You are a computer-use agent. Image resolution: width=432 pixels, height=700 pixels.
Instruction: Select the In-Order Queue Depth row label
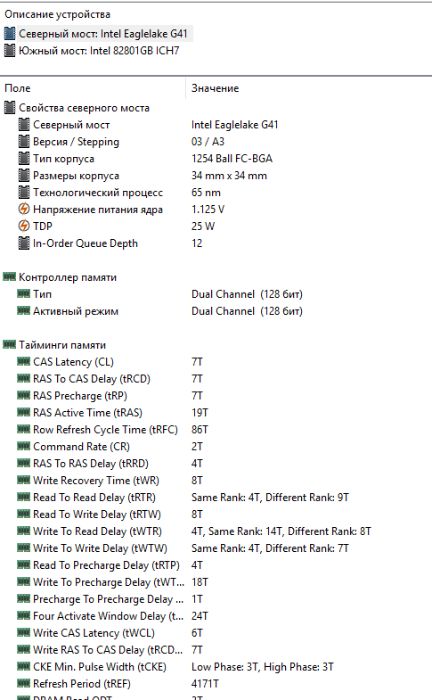pos(85,244)
